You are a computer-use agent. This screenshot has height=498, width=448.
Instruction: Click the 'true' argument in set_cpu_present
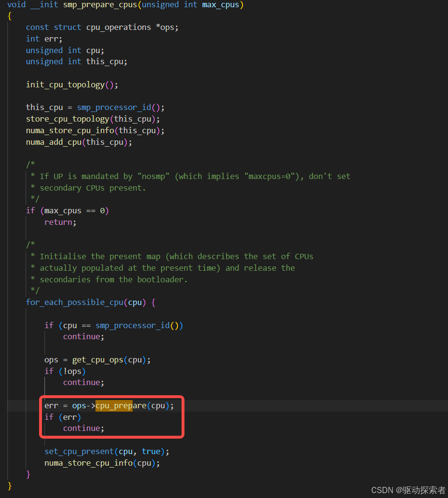151,452
